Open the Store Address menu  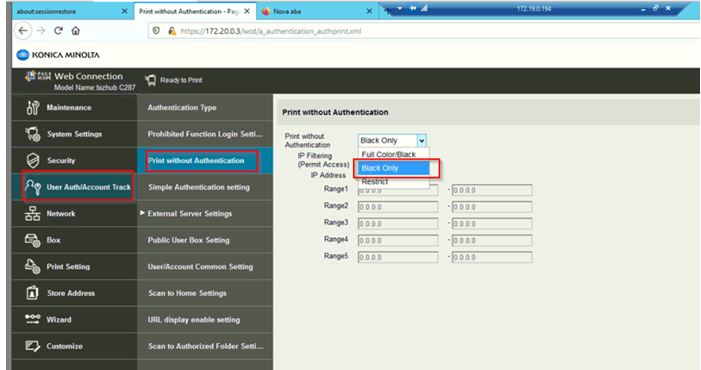click(x=71, y=293)
